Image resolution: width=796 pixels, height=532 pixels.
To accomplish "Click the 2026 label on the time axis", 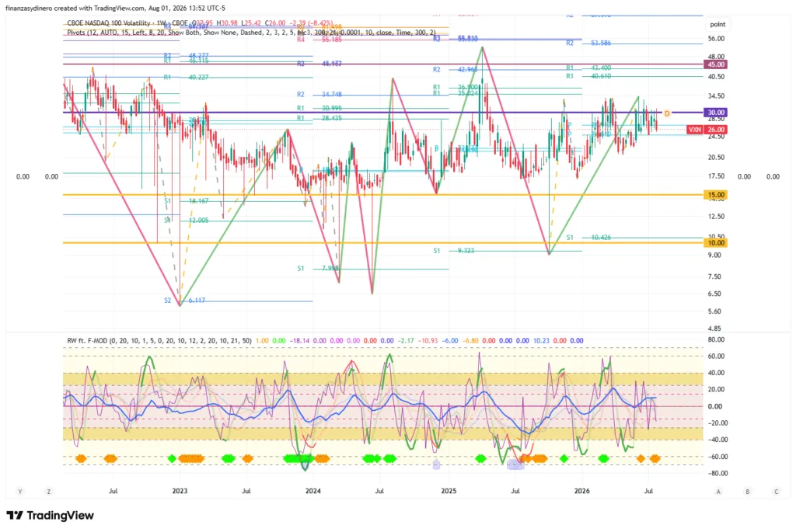I will click(x=581, y=491).
